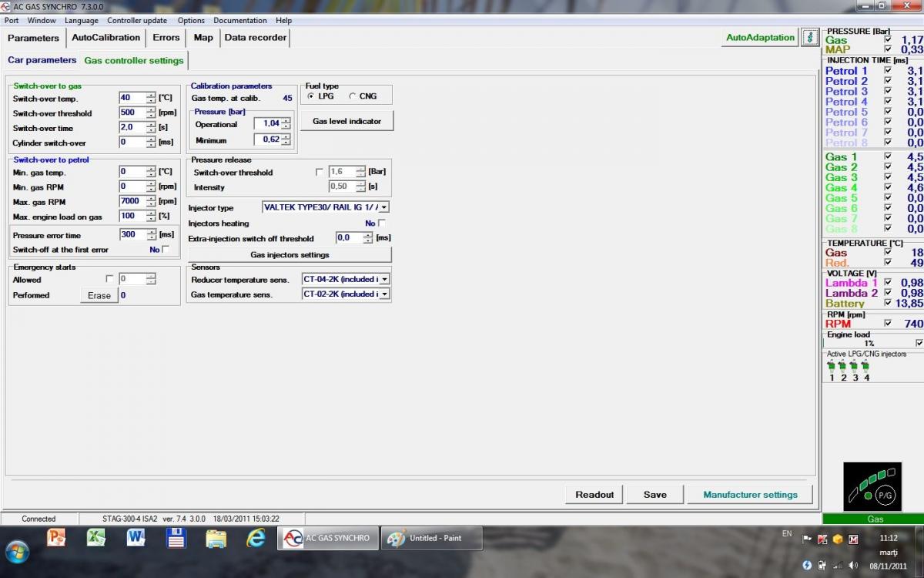The width and height of the screenshot is (924, 578).
Task: Select the LPG fuel type radio button
Action: click(310, 96)
